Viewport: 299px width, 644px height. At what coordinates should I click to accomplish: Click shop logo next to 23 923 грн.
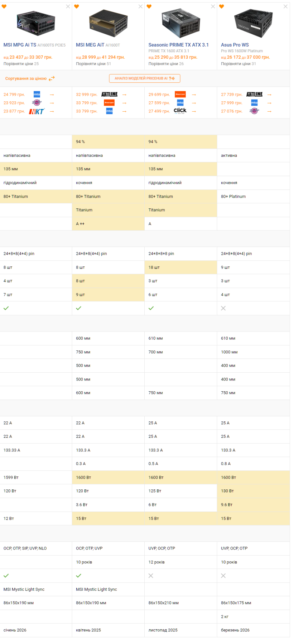click(x=37, y=103)
